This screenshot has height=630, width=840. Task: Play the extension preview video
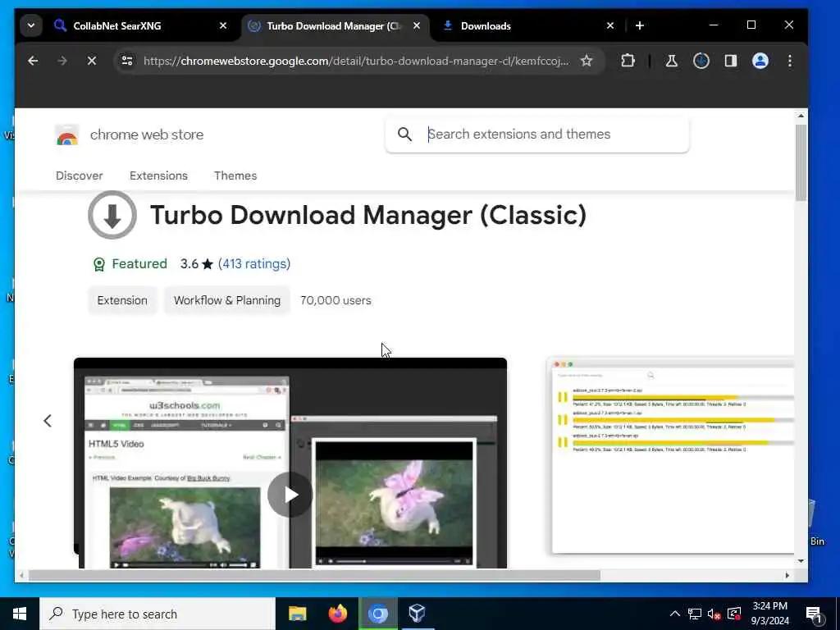[x=290, y=495]
